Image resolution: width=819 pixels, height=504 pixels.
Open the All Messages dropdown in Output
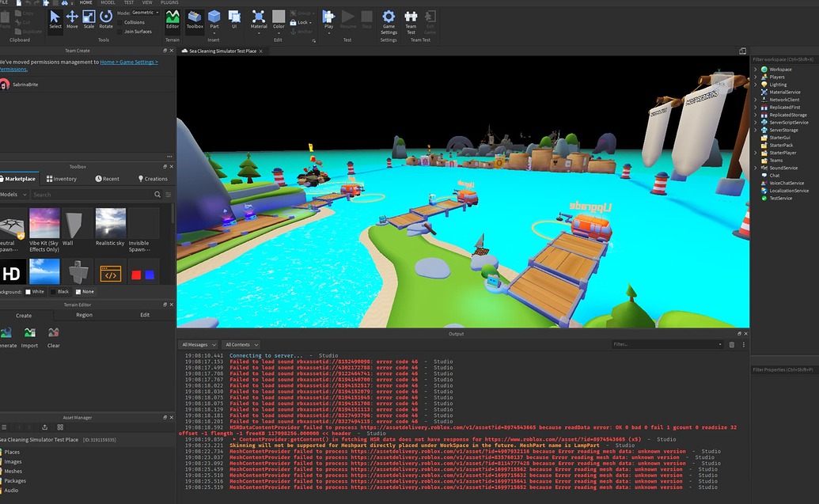click(x=199, y=345)
